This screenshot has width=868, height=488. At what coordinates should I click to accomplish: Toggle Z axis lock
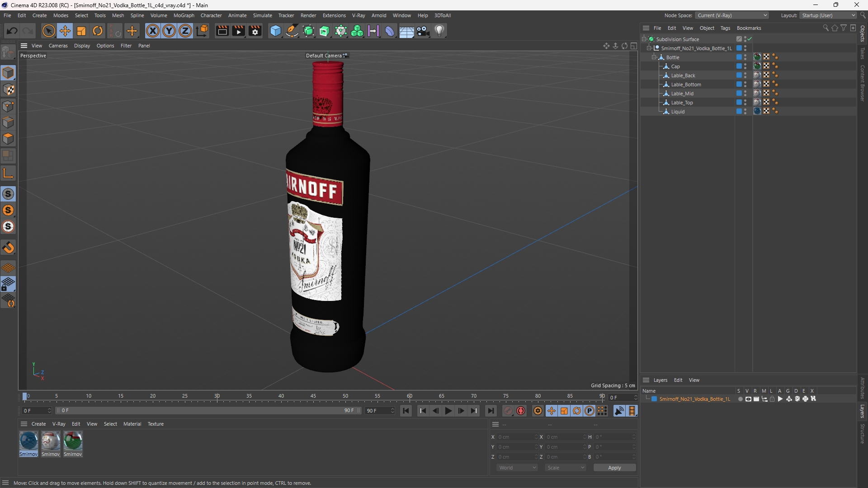click(185, 31)
